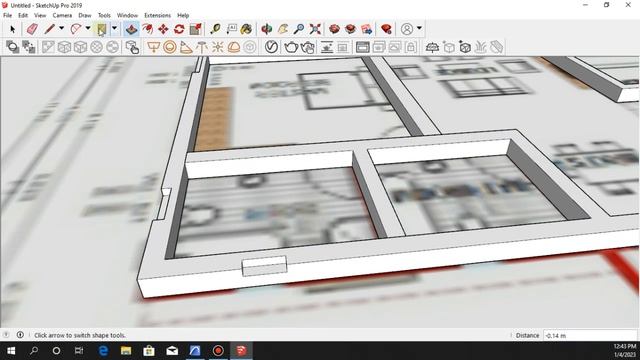
Task: Open the Extension Warehouse icon
Action: click(x=350, y=29)
